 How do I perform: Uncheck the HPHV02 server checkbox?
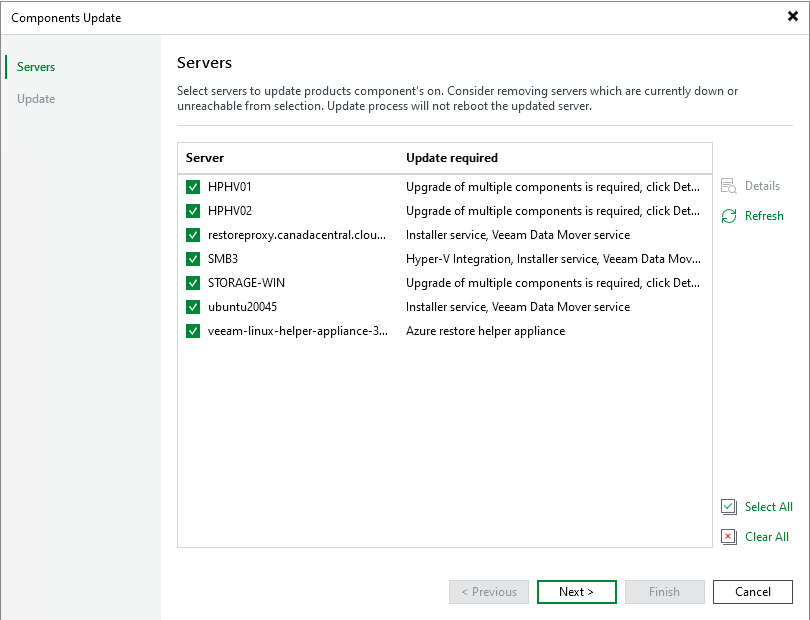click(x=193, y=211)
